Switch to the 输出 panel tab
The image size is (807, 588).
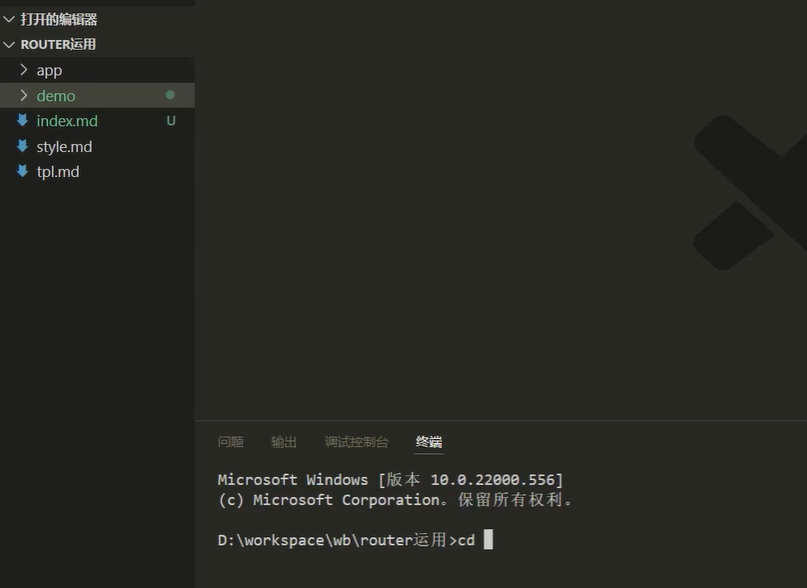[x=284, y=442]
